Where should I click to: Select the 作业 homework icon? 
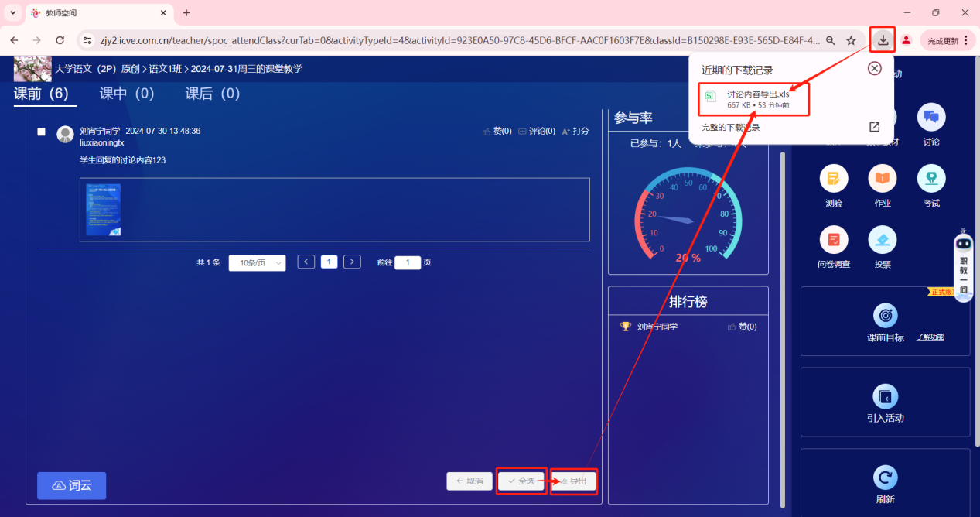882,179
